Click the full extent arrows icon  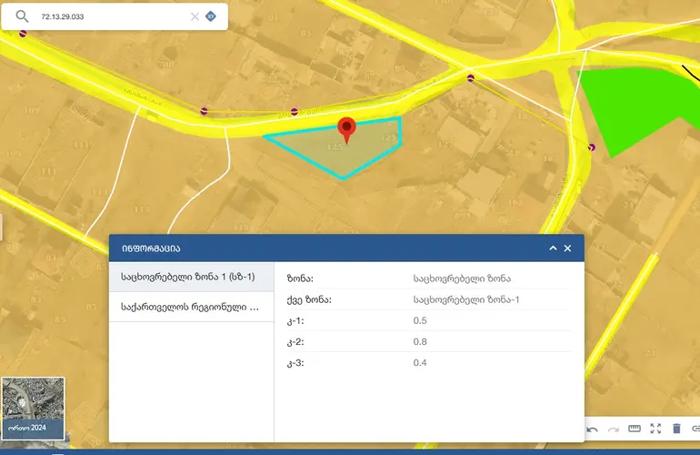tap(655, 429)
